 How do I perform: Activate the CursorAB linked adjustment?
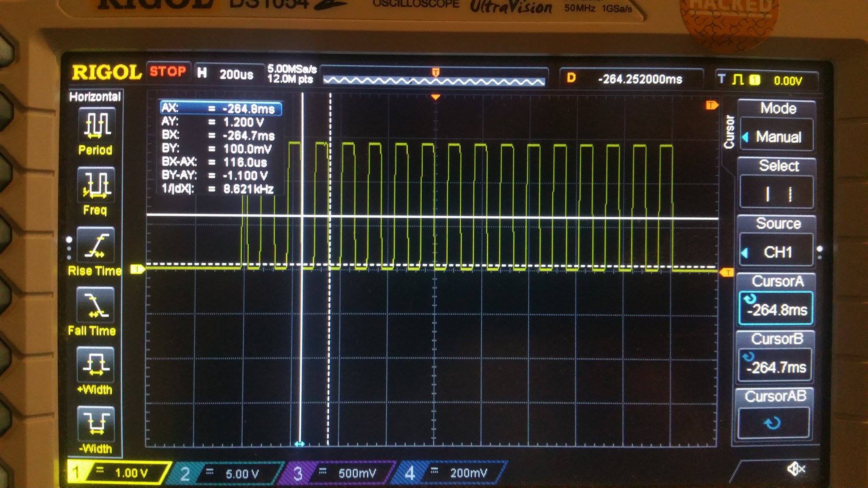point(776,421)
